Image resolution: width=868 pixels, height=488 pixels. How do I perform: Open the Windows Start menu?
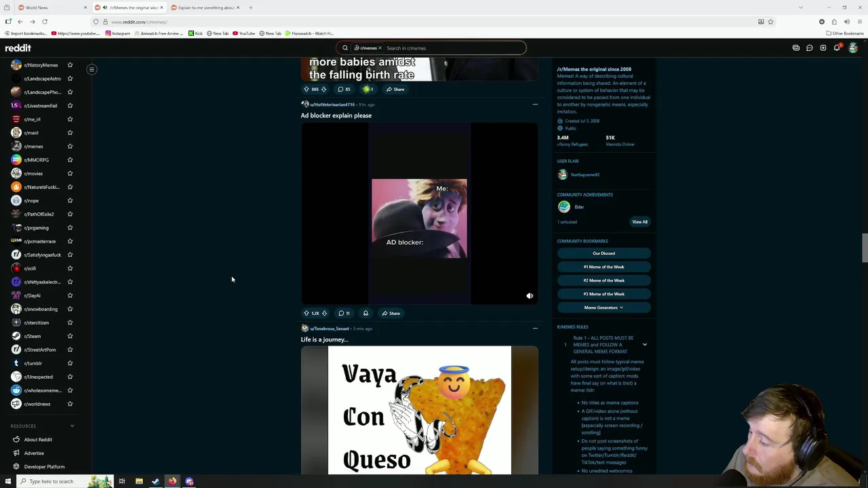[7, 481]
